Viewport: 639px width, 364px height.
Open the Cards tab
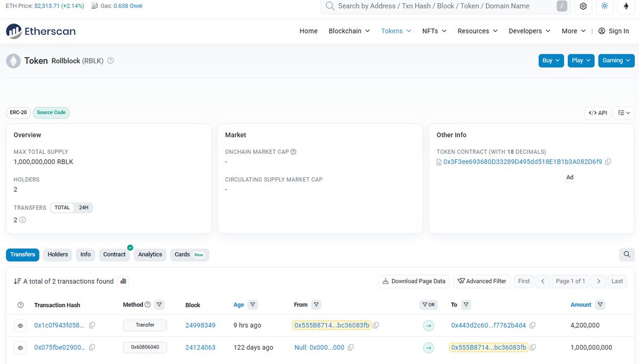(x=189, y=254)
